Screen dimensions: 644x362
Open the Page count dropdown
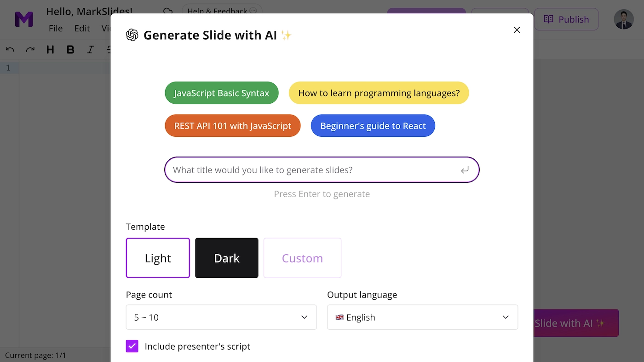[221, 317]
